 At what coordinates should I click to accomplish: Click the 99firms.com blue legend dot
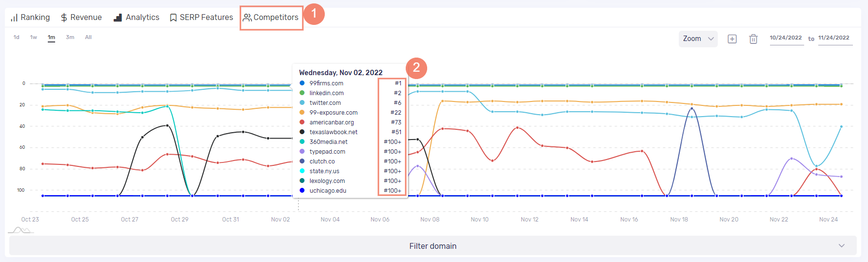302,83
